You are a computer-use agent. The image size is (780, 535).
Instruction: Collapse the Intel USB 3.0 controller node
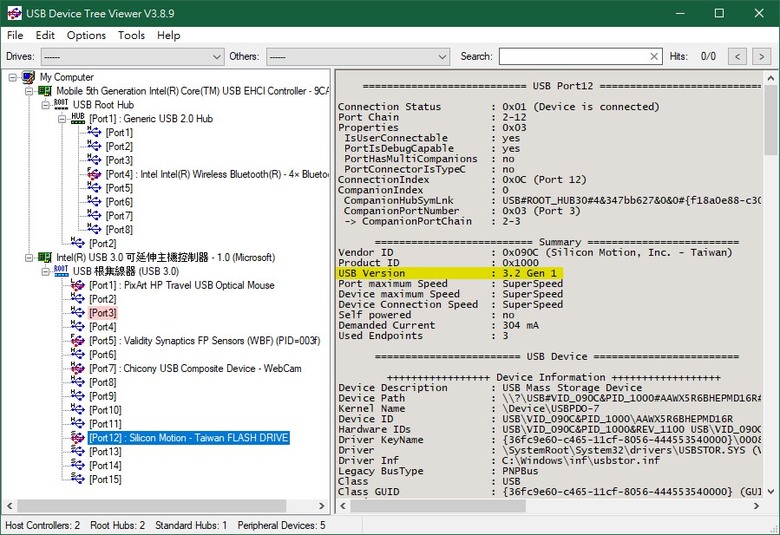coord(29,258)
